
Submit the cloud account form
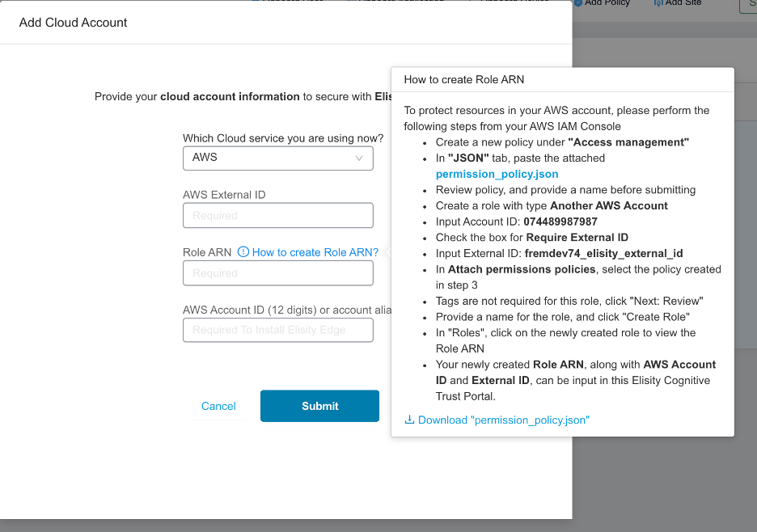coord(319,406)
